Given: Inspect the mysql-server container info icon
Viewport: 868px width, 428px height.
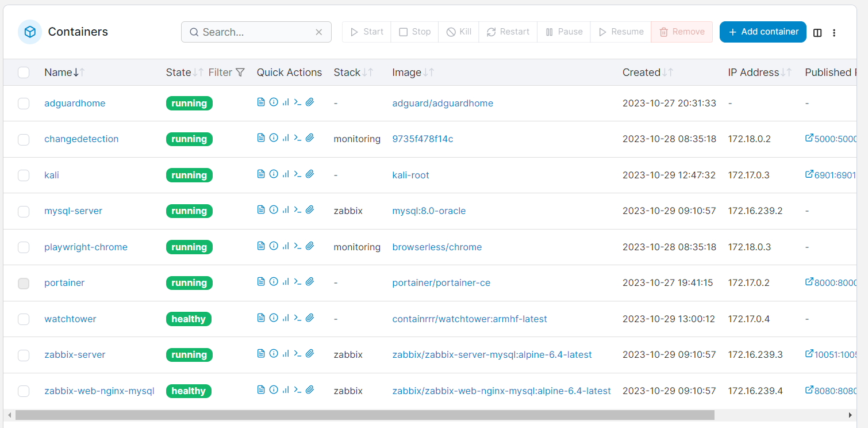Looking at the screenshot, I should tap(274, 209).
